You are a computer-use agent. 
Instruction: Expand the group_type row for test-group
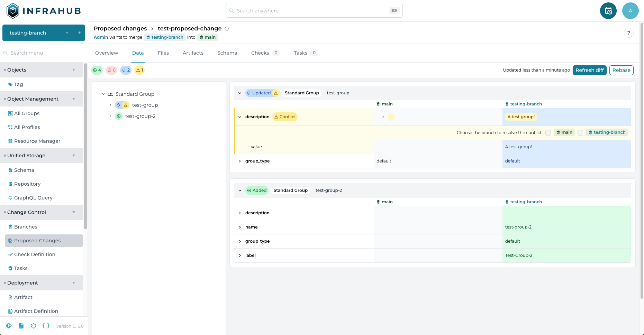click(239, 161)
